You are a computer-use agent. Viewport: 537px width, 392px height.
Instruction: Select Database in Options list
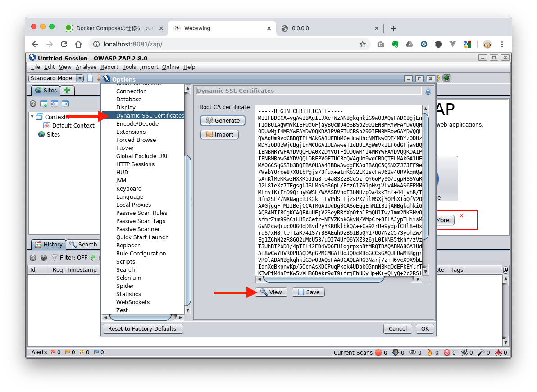129,100
